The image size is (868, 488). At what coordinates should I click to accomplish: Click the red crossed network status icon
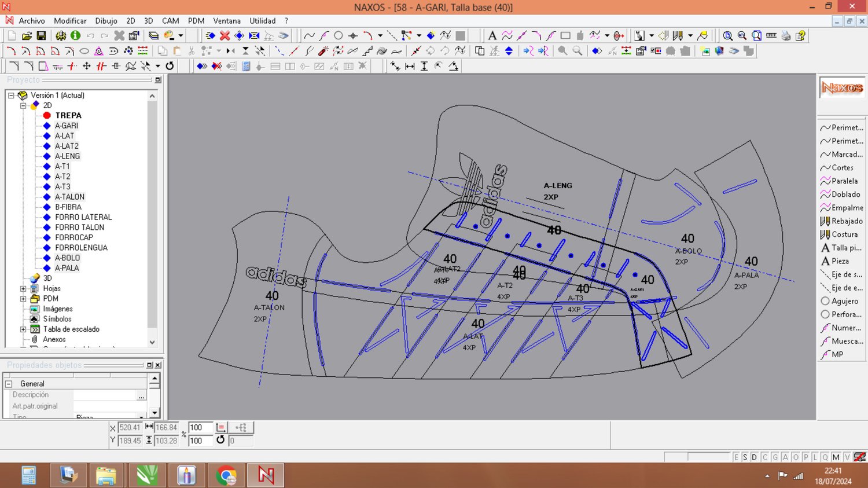click(x=860, y=457)
